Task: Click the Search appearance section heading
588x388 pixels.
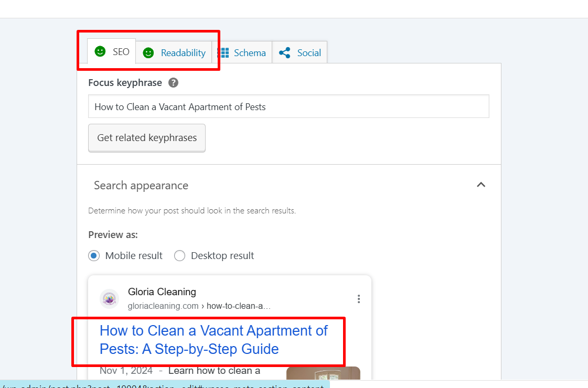Action: [141, 186]
